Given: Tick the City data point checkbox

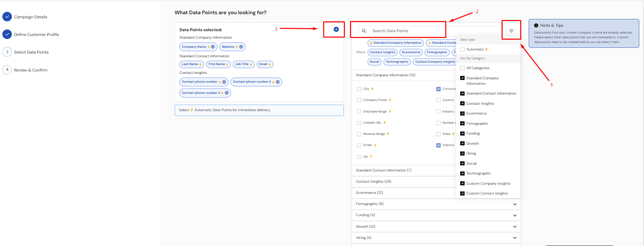Looking at the screenshot, I should (359, 89).
